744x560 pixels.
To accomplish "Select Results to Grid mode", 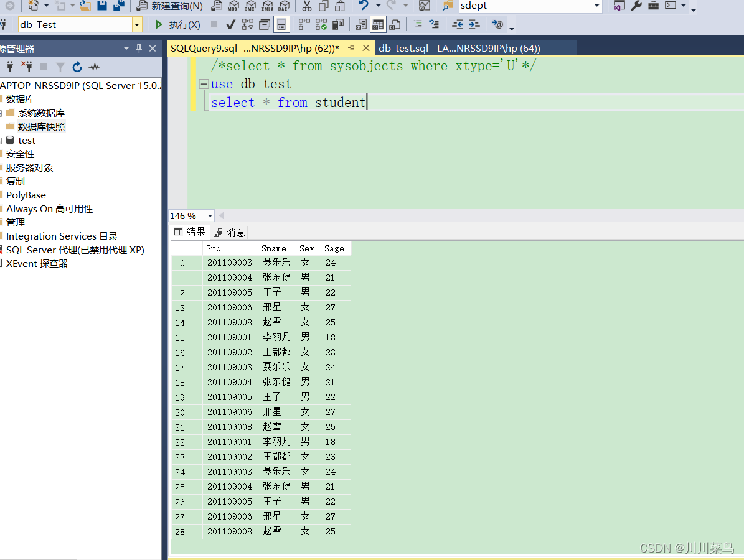I will [x=378, y=25].
